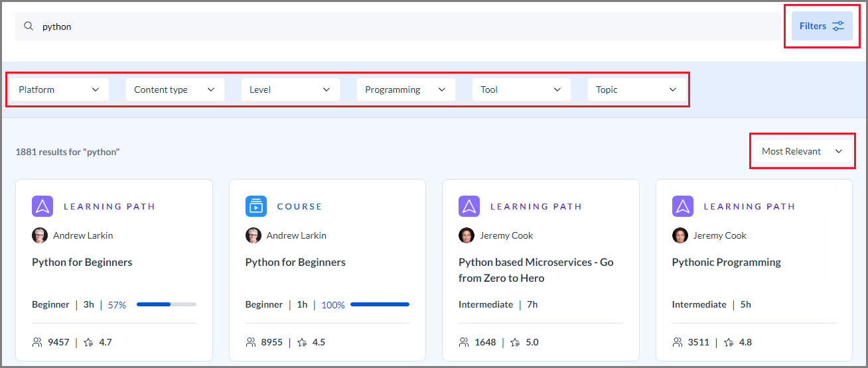Click Andrew Larkin avatar on the learning path card
Screen dimensions: 868x368
(40, 235)
